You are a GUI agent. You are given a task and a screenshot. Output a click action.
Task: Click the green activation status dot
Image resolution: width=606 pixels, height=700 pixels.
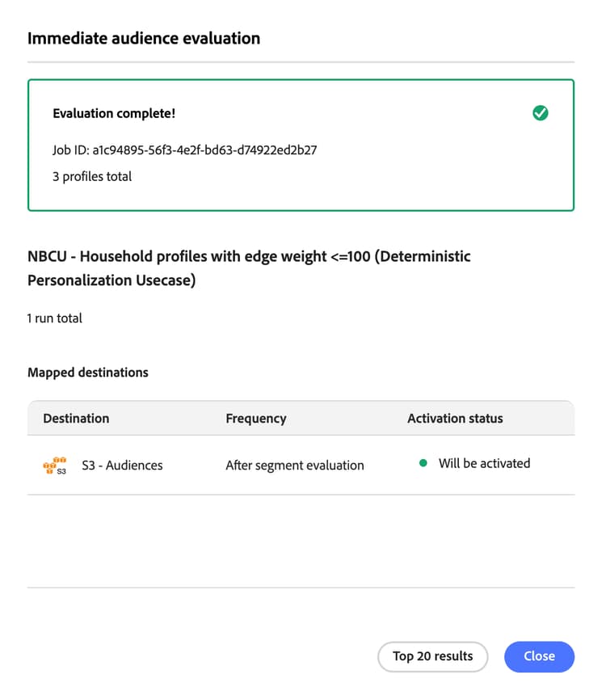pos(423,463)
